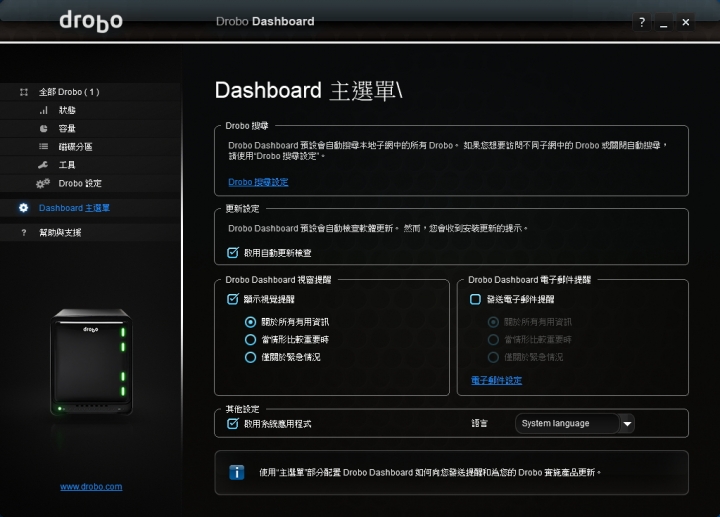This screenshot has width=720, height=517.
Task: Click the Drobo Dashboard 電子郵件提醒 section label
Action: coord(529,280)
